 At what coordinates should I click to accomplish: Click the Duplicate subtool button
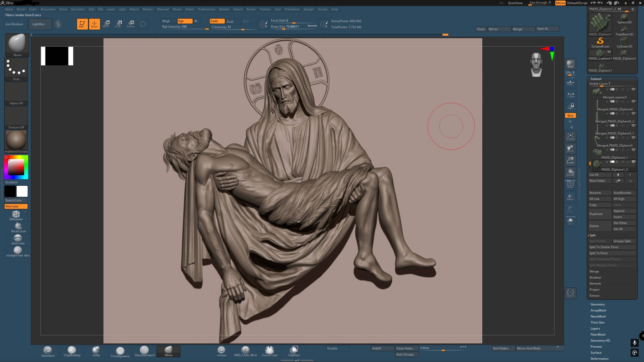click(x=599, y=214)
